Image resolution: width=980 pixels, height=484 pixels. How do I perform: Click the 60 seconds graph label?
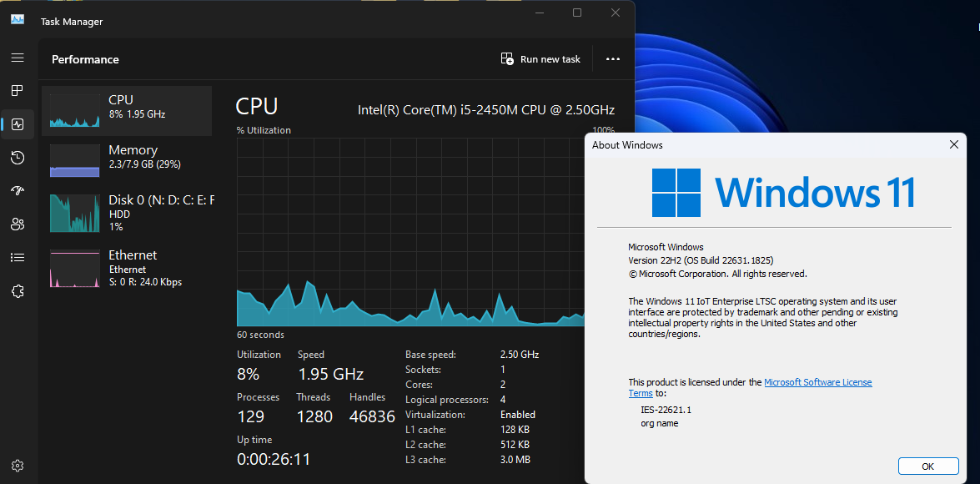pos(260,335)
